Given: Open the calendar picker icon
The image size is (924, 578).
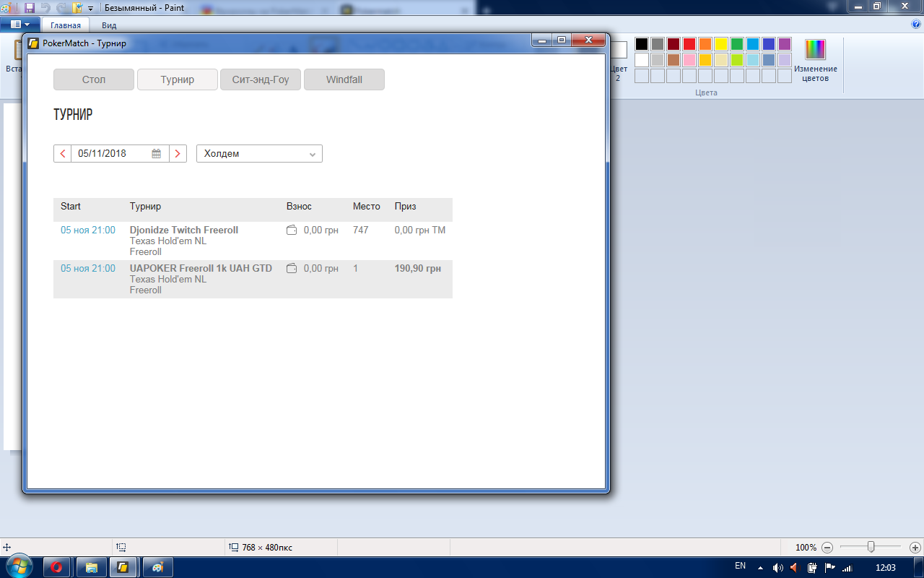Looking at the screenshot, I should pyautogui.click(x=157, y=153).
